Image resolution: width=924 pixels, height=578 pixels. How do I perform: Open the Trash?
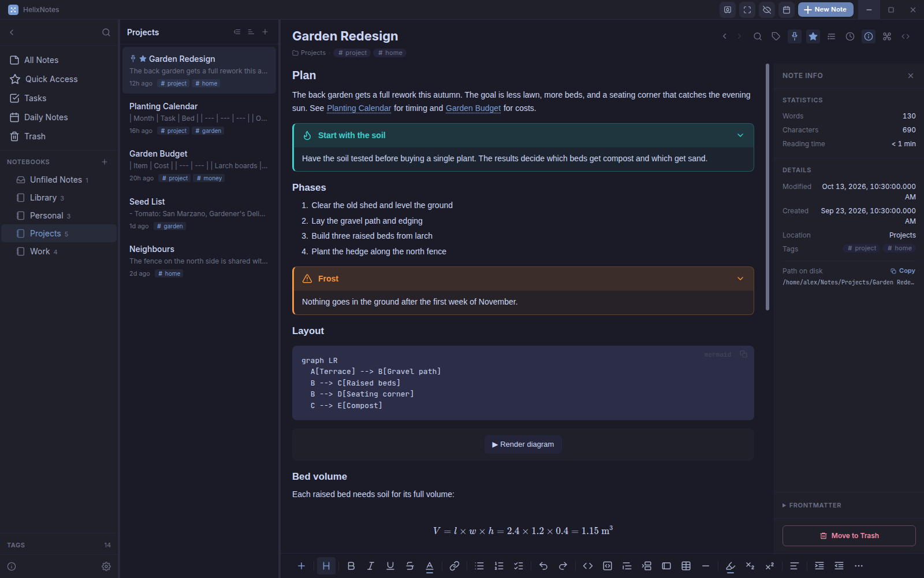pos(58,136)
